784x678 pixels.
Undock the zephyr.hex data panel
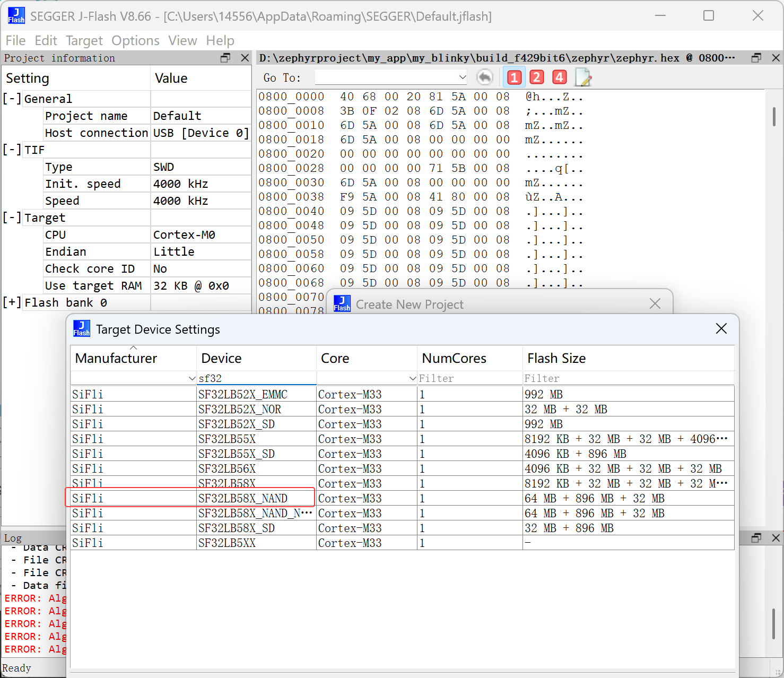click(x=756, y=58)
